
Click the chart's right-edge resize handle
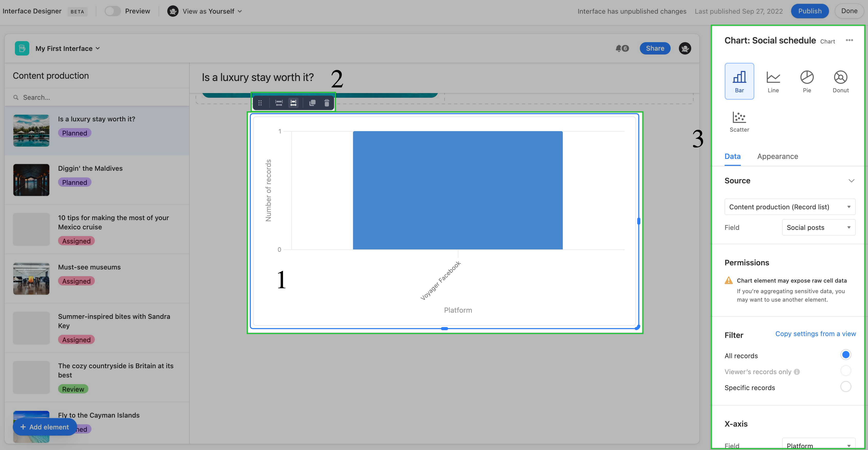click(x=639, y=221)
